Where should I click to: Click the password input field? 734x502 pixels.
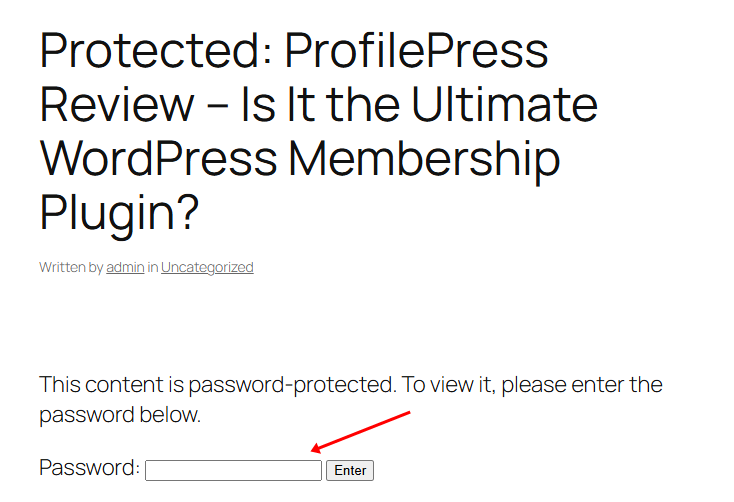(x=233, y=470)
